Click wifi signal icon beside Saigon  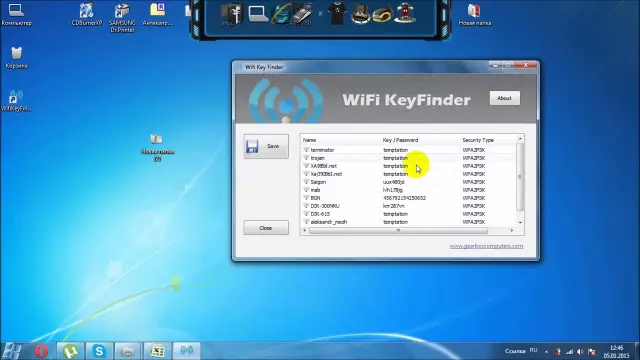click(x=306, y=182)
